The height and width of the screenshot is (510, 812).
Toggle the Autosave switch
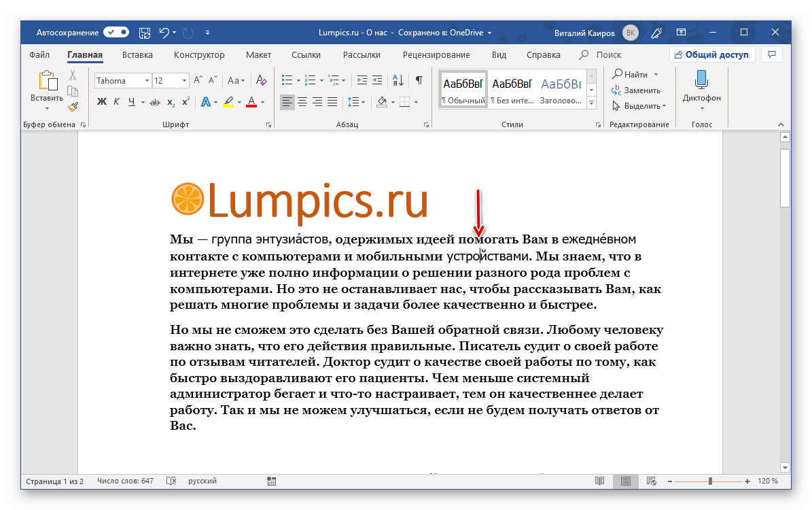coord(116,32)
